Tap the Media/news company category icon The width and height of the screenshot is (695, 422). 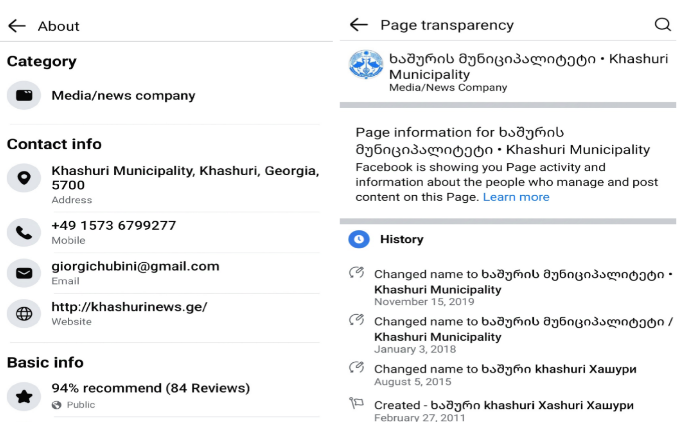[24, 96]
